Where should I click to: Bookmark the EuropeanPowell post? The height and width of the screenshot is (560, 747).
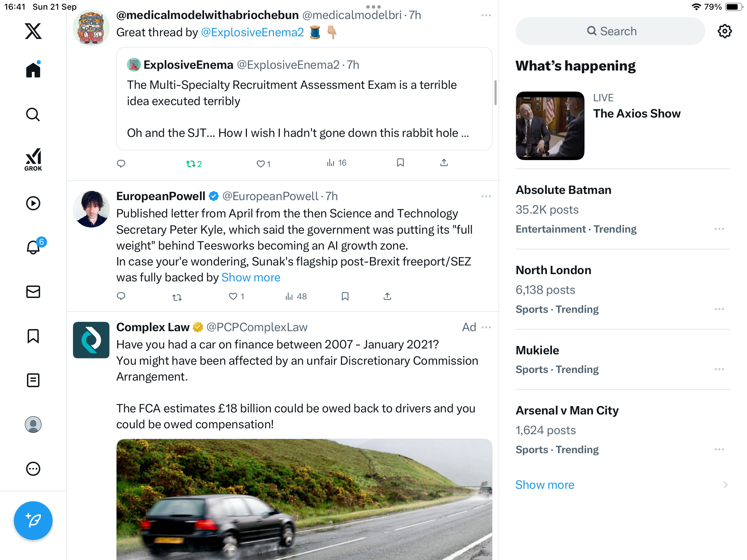point(345,297)
